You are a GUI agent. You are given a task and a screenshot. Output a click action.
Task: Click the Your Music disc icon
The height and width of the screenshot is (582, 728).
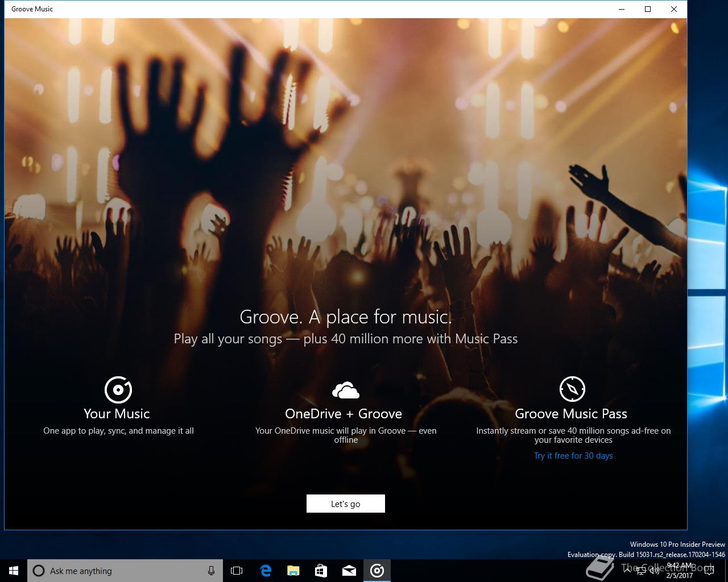pyautogui.click(x=118, y=390)
